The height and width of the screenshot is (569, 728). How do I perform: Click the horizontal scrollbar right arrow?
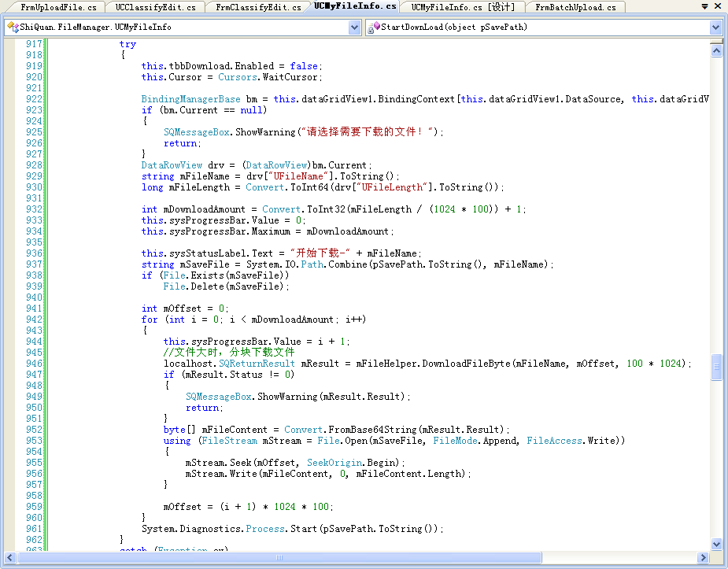(x=704, y=557)
